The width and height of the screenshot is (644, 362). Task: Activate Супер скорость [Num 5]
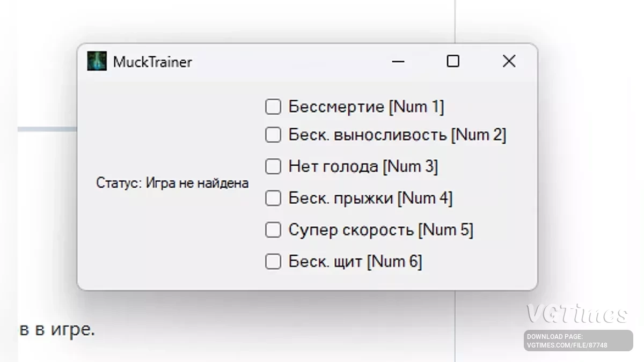[273, 230]
